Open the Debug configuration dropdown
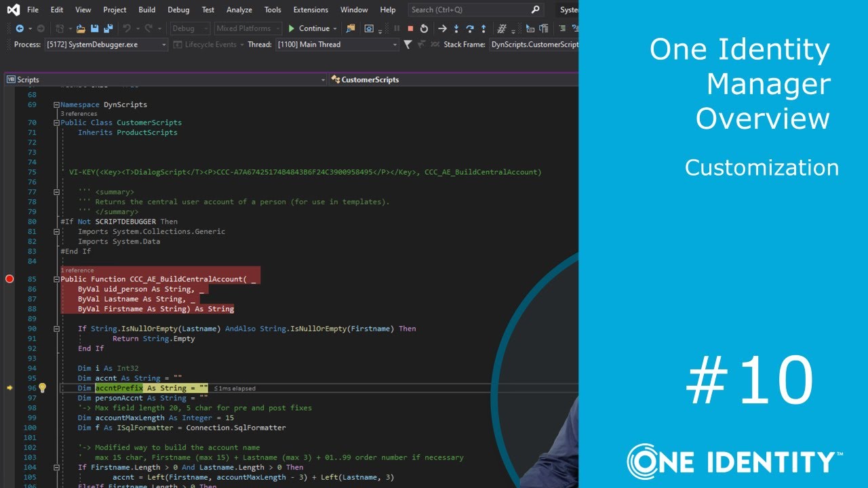Viewport: 868px width, 488px height. coord(190,28)
